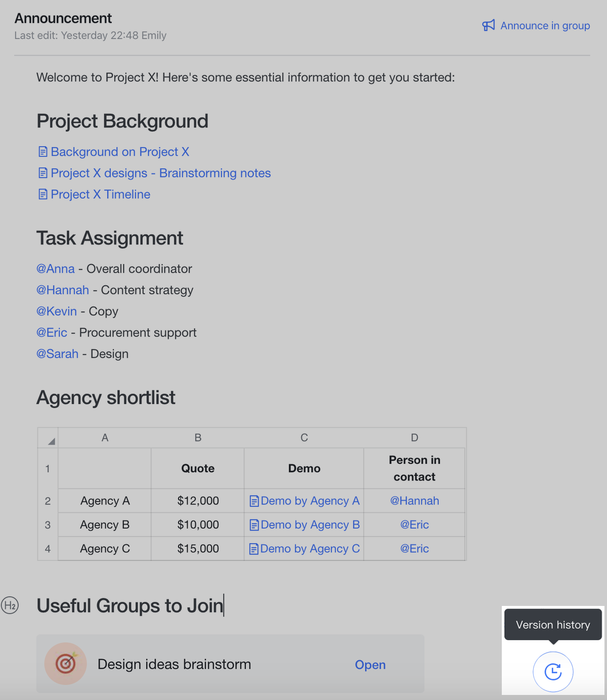Click the document icon beside Background on Project X
This screenshot has width=607, height=700.
(x=42, y=151)
